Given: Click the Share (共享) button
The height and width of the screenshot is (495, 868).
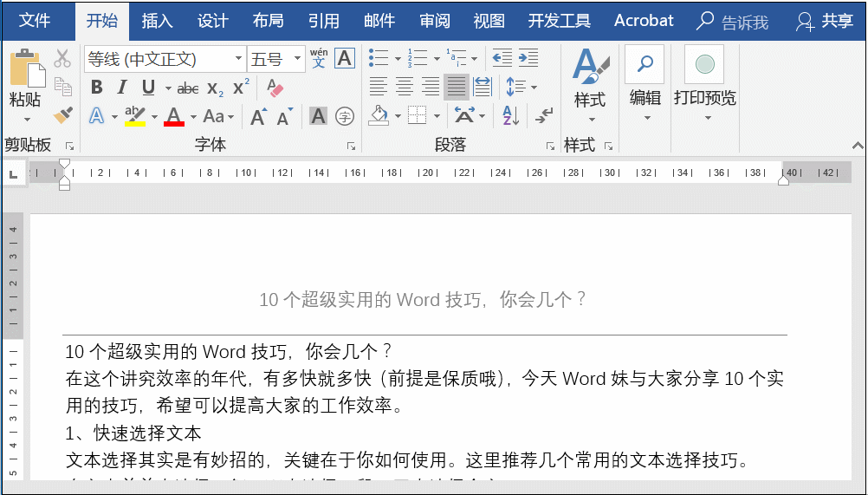Looking at the screenshot, I should (x=825, y=21).
